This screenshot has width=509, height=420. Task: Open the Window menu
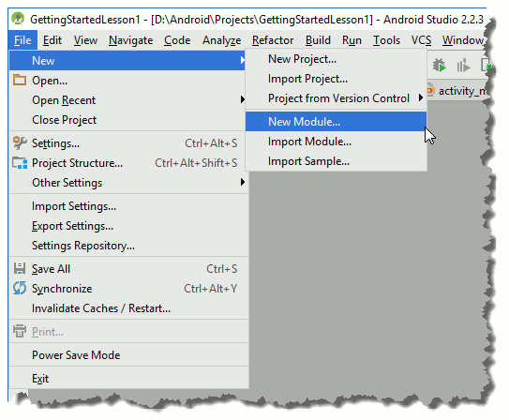coord(463,40)
